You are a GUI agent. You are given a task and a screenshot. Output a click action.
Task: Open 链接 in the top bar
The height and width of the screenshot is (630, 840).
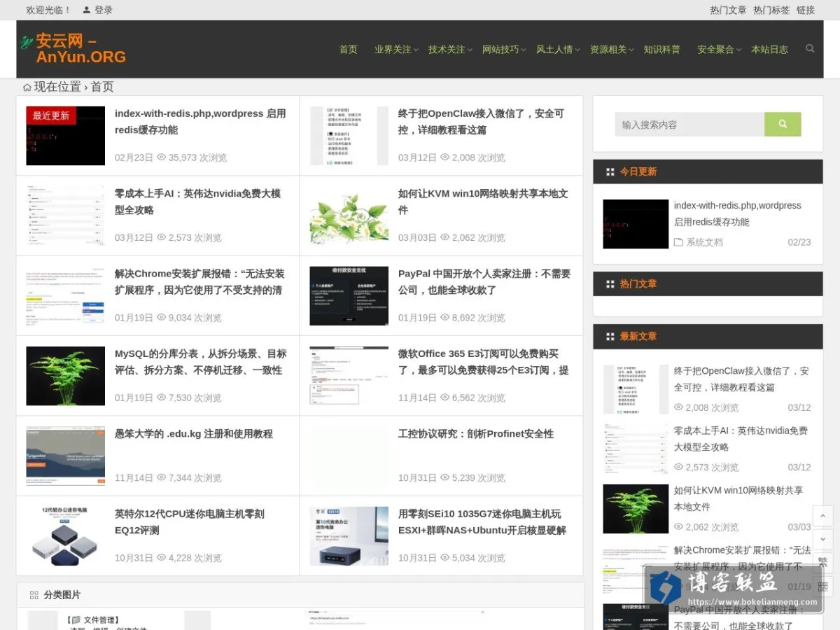806,10
